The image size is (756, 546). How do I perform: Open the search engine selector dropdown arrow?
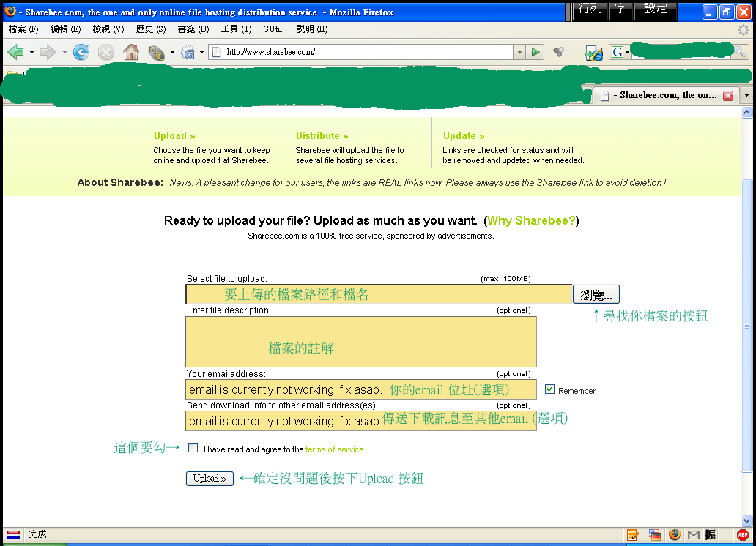(627, 52)
